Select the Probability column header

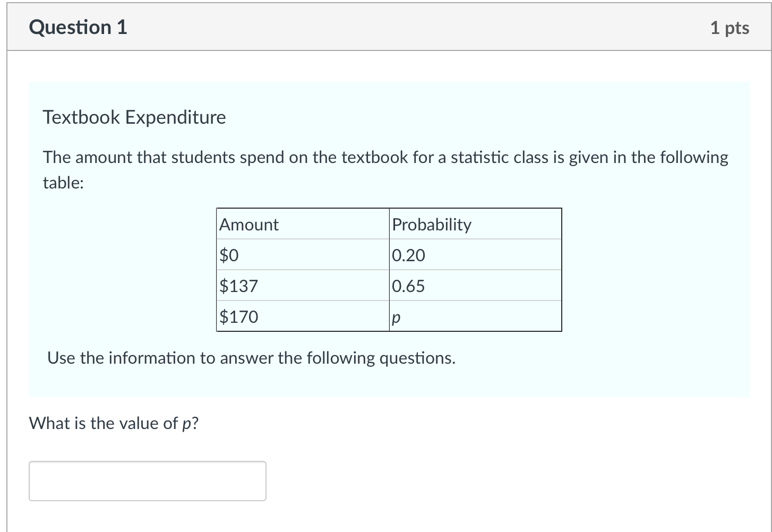[432, 224]
